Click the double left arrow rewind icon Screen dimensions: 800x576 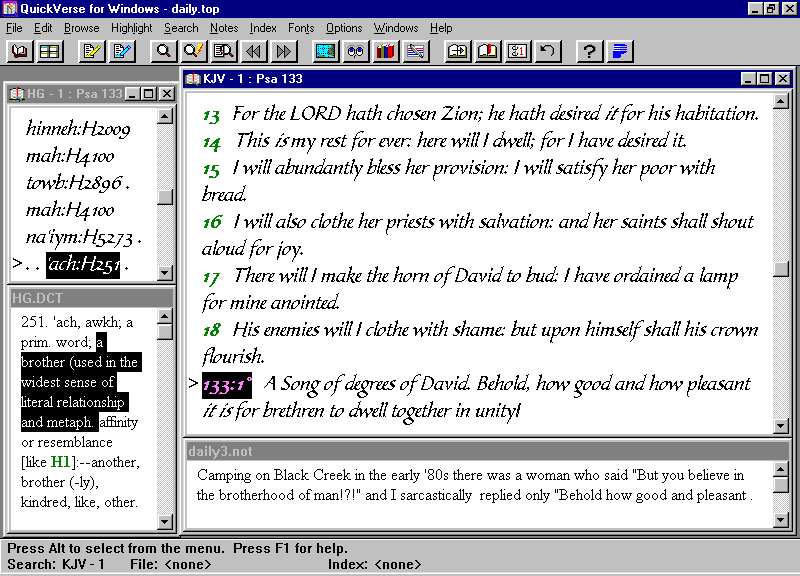point(254,51)
